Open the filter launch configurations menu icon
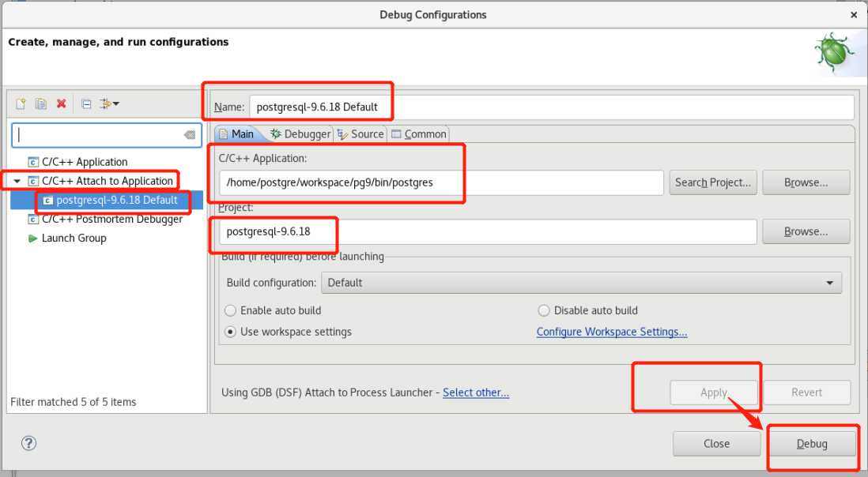Image resolution: width=868 pixels, height=477 pixels. 109,103
